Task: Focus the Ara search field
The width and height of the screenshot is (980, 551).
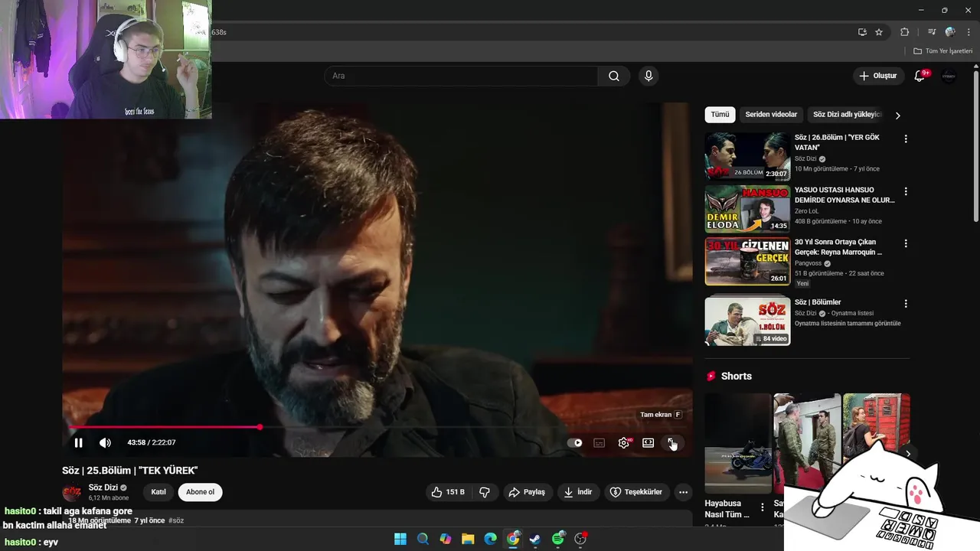Action: [x=461, y=76]
